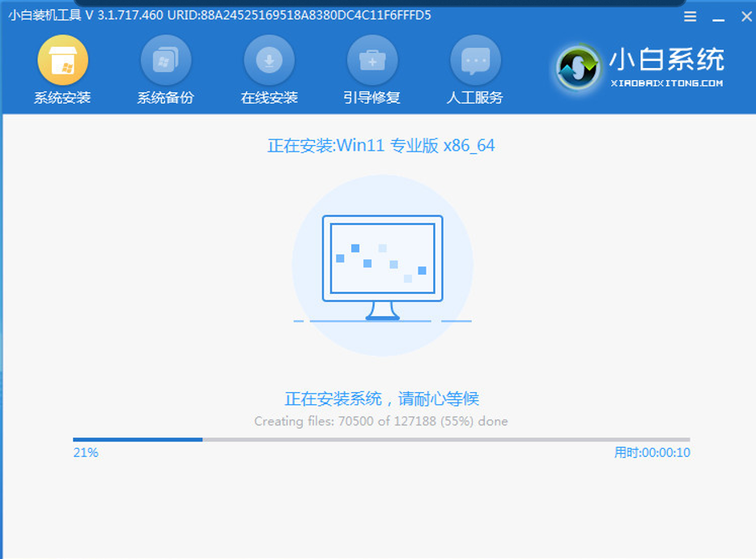
Task: Click the monitor illustration in center
Action: tap(382, 267)
